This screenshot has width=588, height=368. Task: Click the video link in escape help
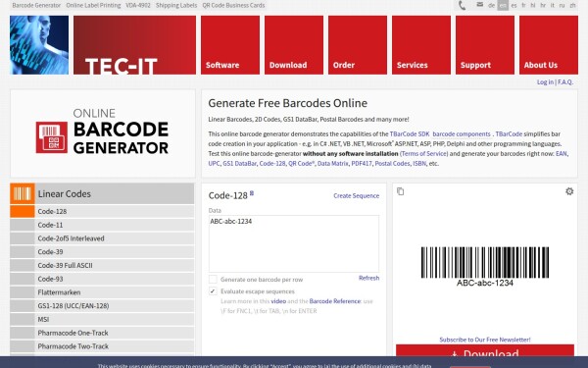pyautogui.click(x=278, y=301)
